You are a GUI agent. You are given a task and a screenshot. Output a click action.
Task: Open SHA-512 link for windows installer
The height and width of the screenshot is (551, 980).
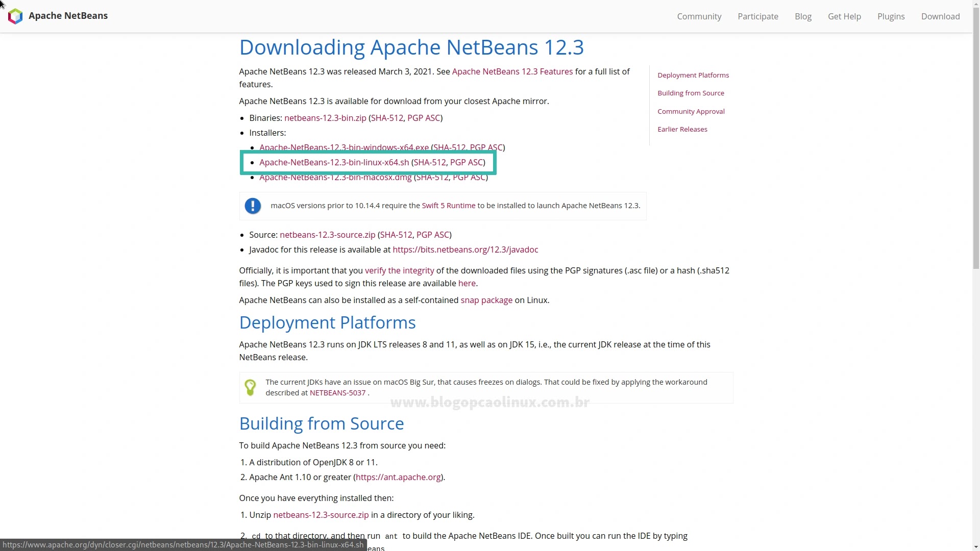[449, 147]
